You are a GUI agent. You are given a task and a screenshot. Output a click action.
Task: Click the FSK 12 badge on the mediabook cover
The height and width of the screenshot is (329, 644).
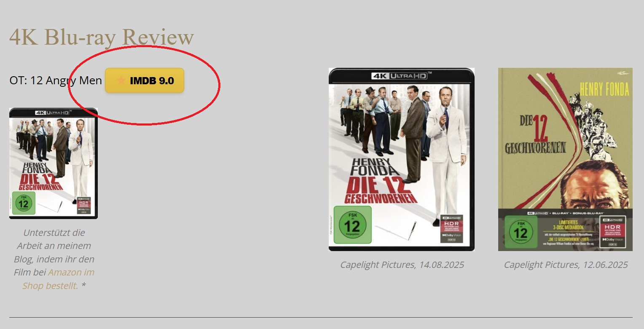pyautogui.click(x=521, y=232)
